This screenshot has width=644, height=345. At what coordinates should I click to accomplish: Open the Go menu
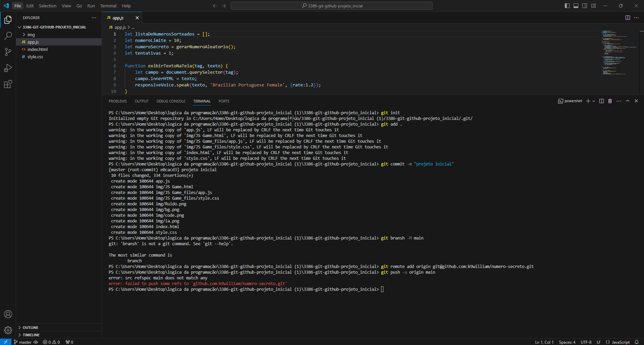[79, 6]
